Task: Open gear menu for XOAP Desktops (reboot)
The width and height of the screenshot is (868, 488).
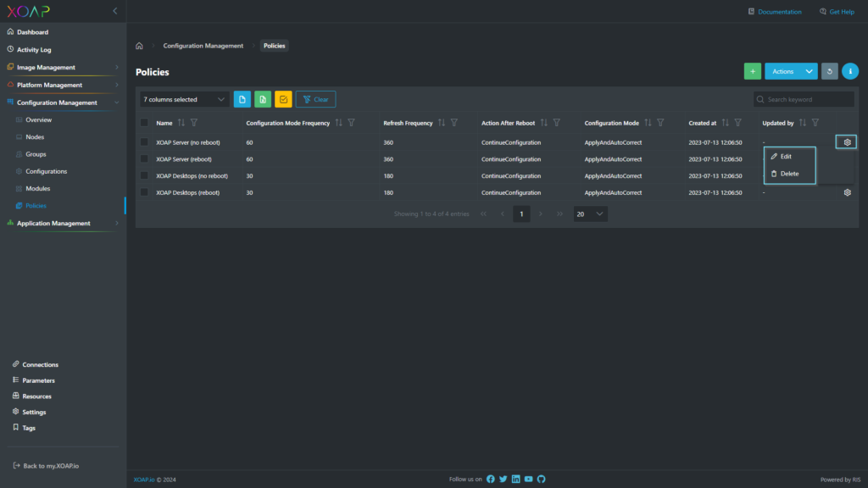Action: click(x=847, y=192)
